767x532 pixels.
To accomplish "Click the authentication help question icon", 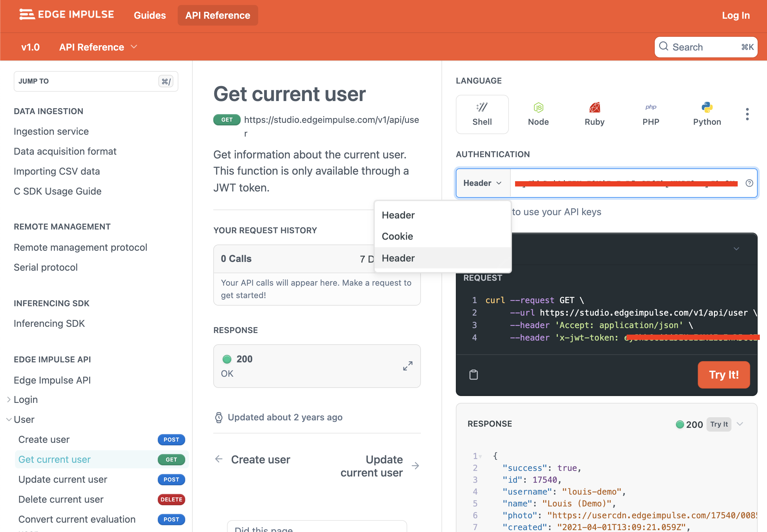I will tap(749, 183).
